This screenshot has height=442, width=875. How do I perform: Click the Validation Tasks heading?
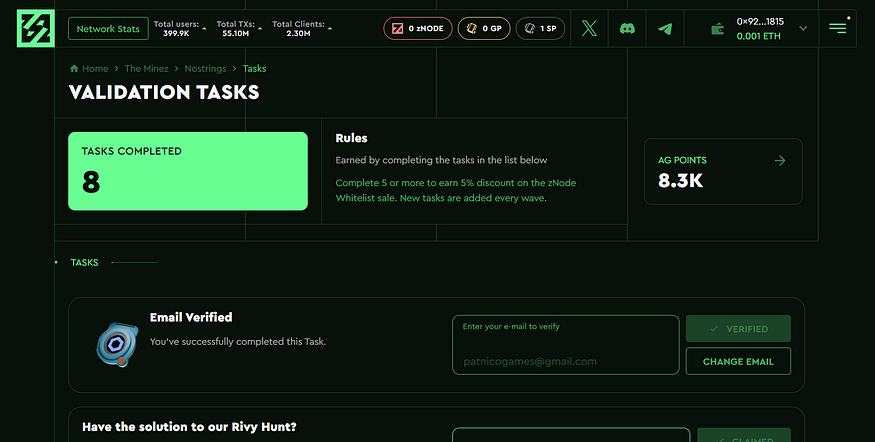(164, 92)
